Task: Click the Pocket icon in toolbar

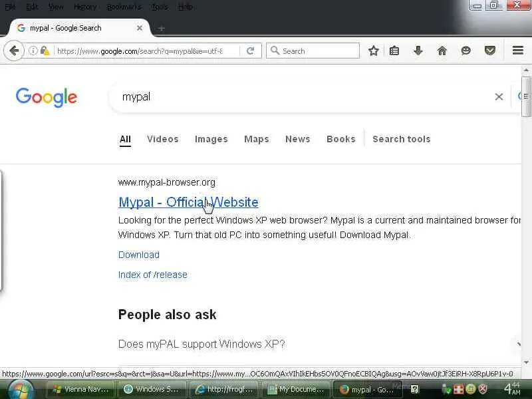Action: point(489,51)
